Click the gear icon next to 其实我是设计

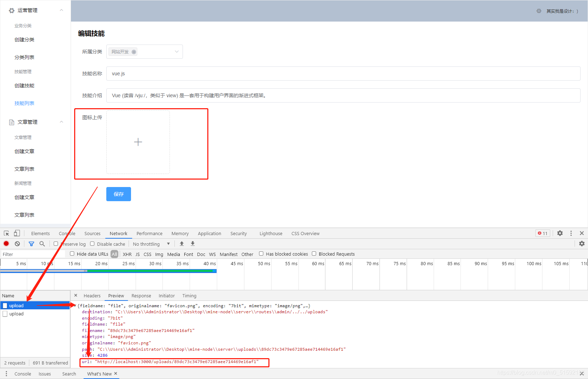(539, 11)
